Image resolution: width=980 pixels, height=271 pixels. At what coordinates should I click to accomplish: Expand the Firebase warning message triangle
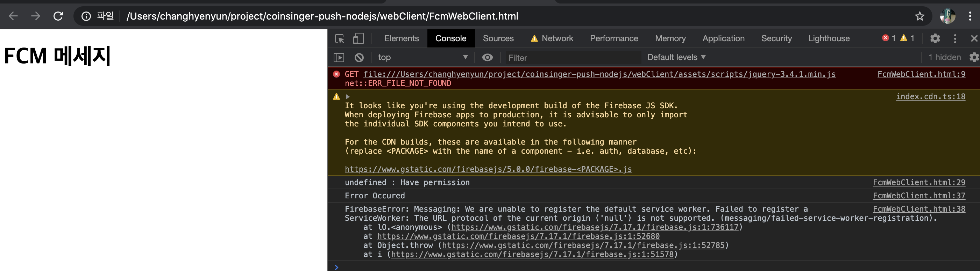pyautogui.click(x=347, y=96)
